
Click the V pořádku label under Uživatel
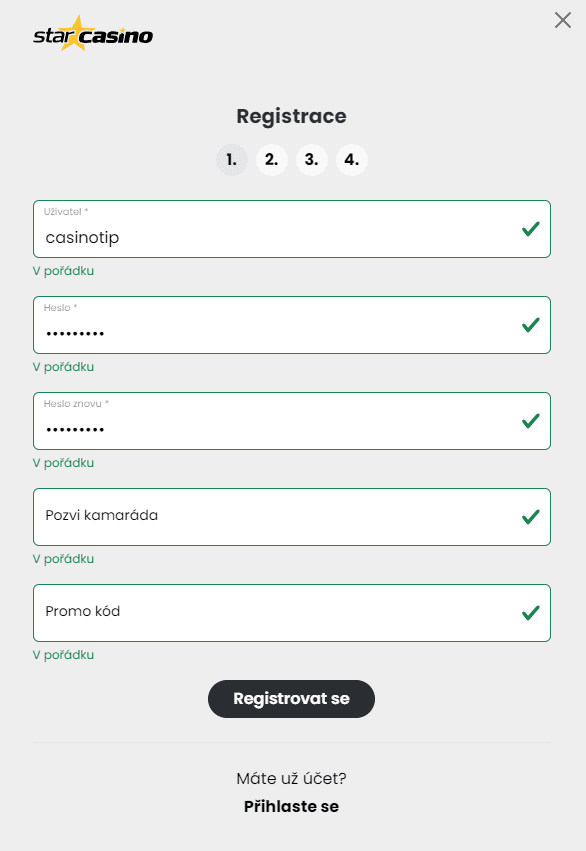coord(63,270)
